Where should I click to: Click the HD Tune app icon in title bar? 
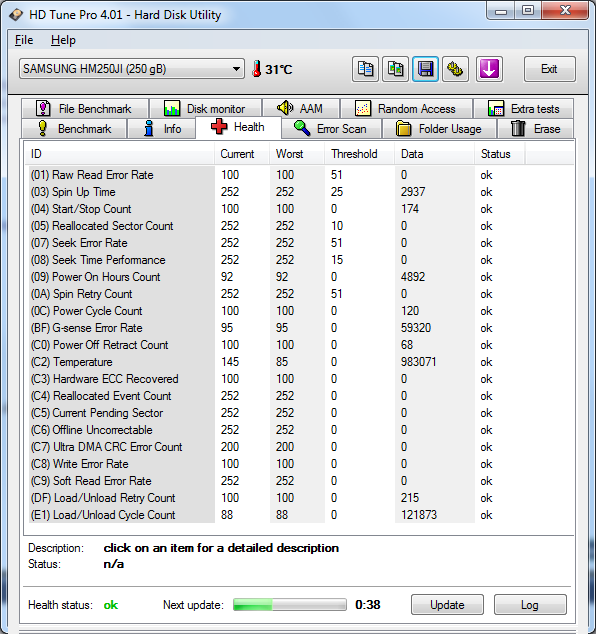point(17,15)
